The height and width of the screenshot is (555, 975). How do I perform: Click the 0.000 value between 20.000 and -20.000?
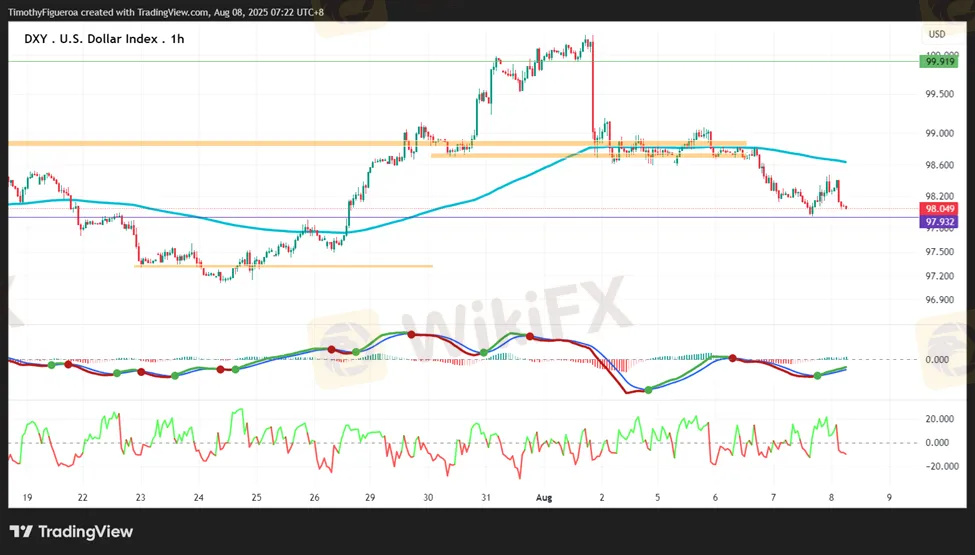[937, 443]
